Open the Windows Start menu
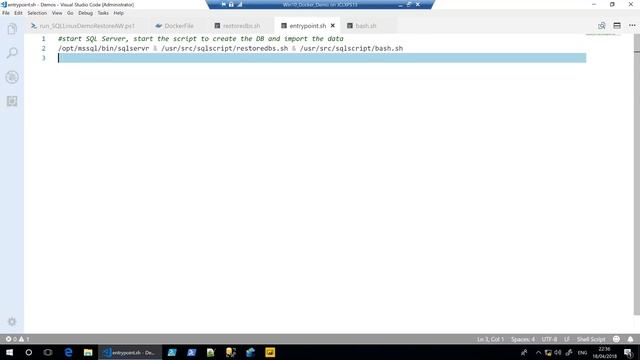Screen dimensions: 640x360 click(9, 352)
